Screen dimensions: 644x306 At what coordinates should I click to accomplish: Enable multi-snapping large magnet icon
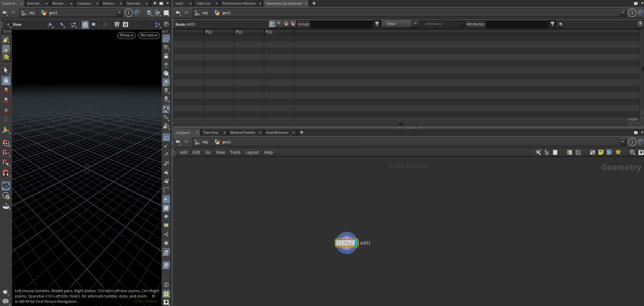6,173
